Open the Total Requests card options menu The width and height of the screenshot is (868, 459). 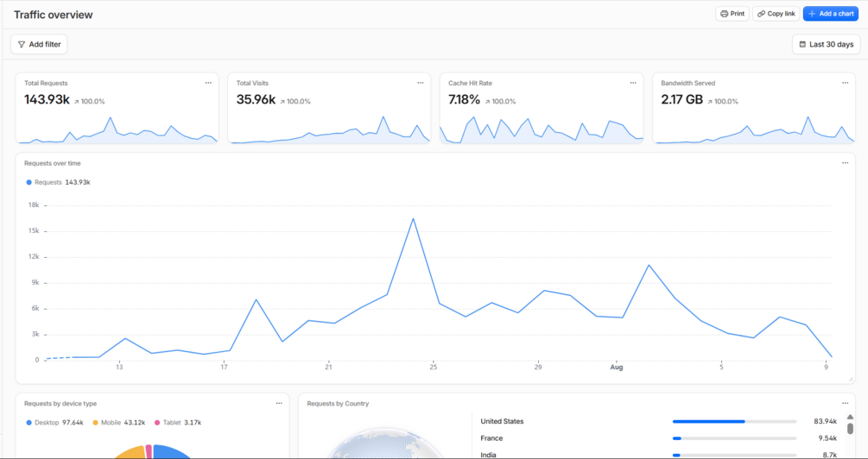pyautogui.click(x=208, y=83)
